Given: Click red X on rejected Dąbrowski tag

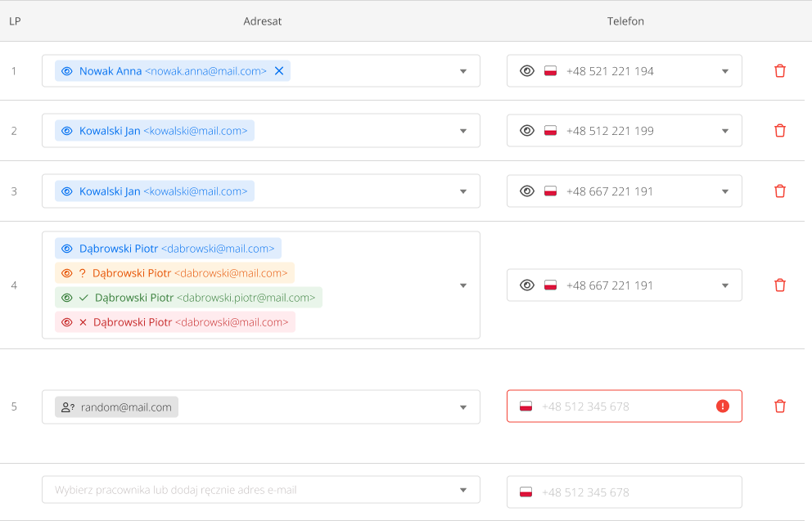Looking at the screenshot, I should click(x=83, y=322).
